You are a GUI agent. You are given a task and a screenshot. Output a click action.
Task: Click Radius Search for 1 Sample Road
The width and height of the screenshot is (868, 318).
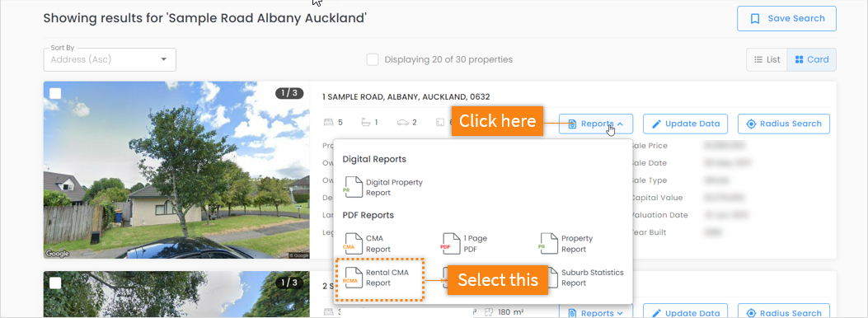[x=784, y=124]
